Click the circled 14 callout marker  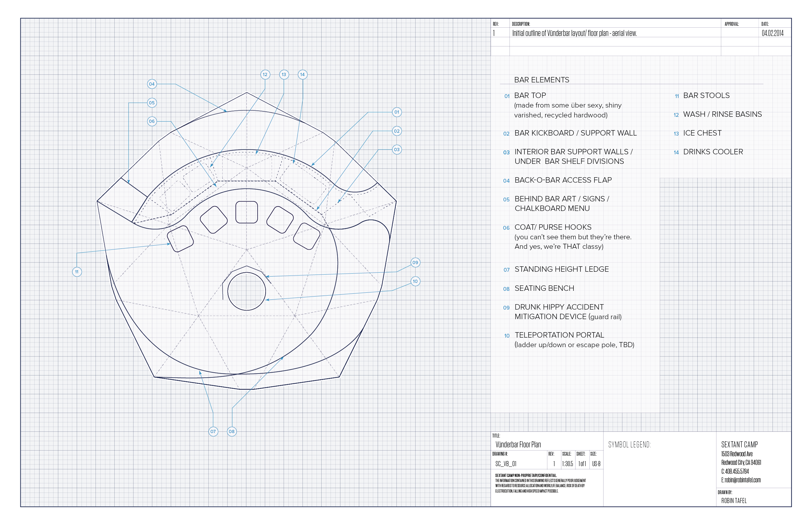pyautogui.click(x=302, y=75)
